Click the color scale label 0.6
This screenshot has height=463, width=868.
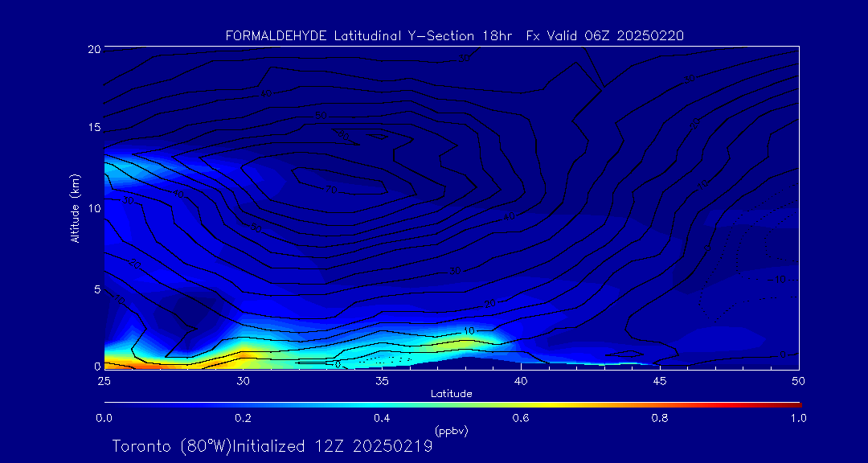pos(521,418)
